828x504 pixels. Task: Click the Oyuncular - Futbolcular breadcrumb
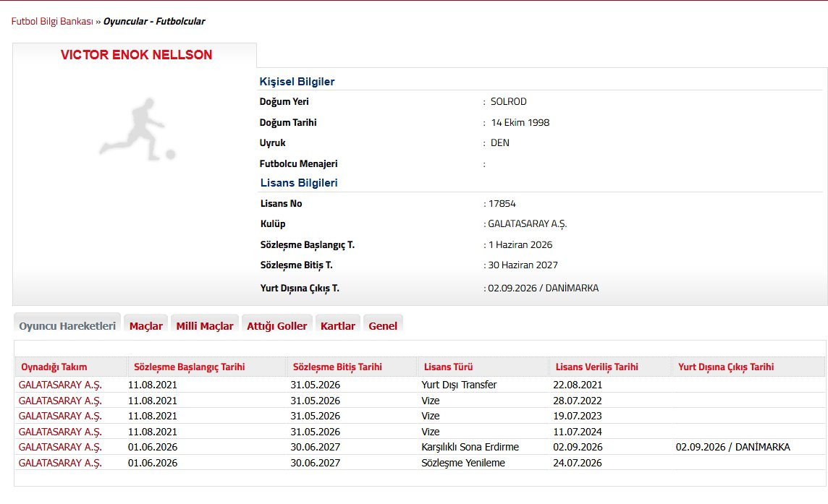(x=154, y=22)
